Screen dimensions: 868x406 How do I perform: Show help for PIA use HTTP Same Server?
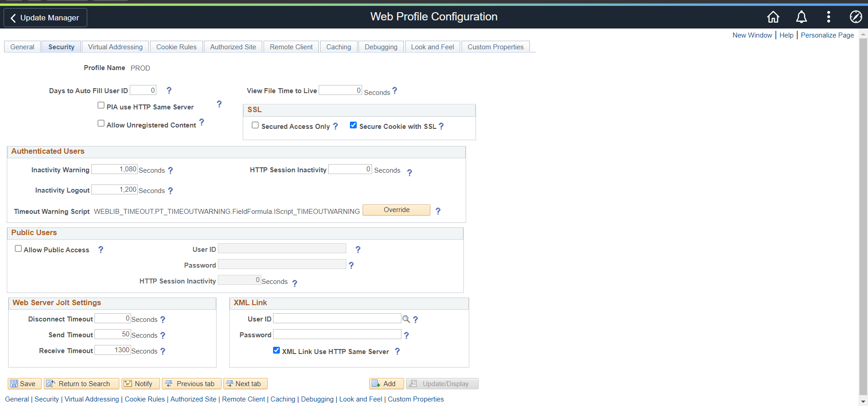click(219, 104)
